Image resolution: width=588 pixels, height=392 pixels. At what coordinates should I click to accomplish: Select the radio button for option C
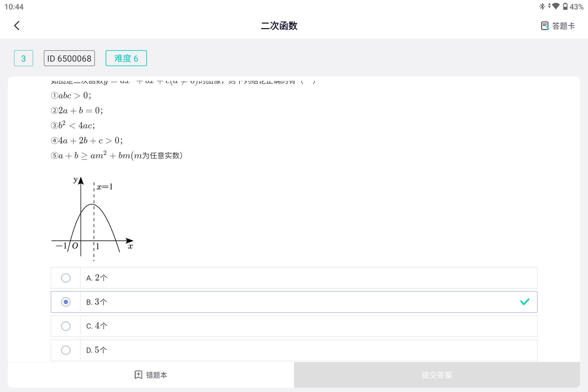[66, 326]
